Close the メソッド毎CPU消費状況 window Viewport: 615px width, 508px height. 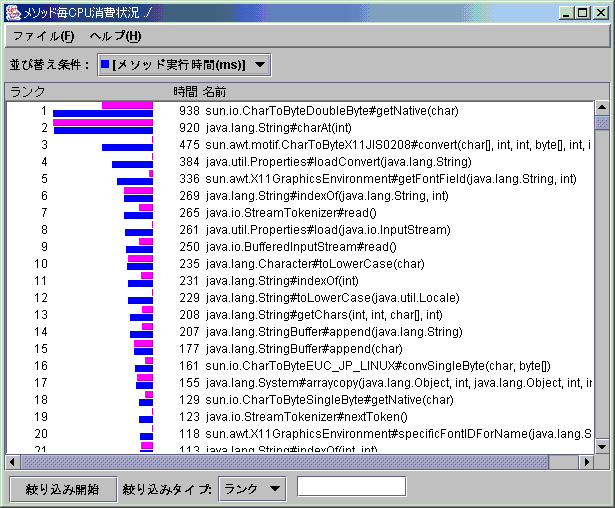click(600, 13)
